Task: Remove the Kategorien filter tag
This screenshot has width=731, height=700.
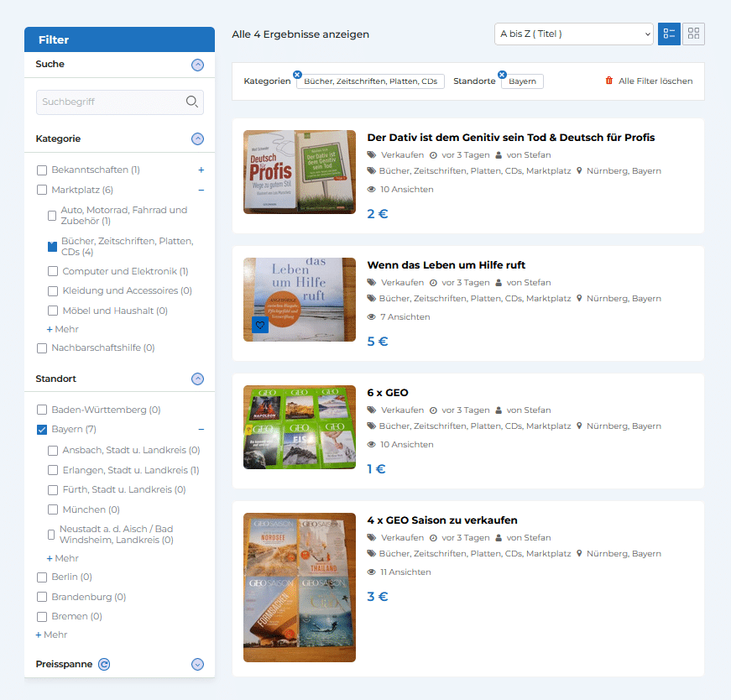Action: tap(297, 75)
